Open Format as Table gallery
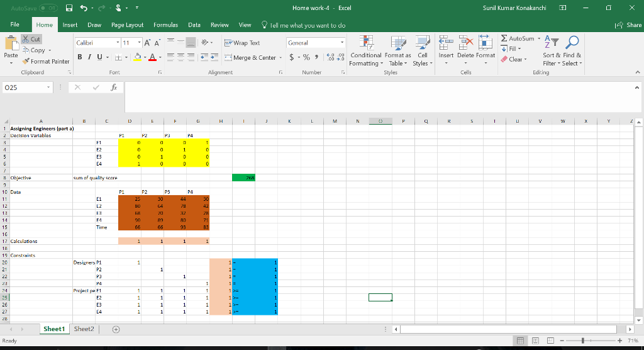 pos(397,51)
